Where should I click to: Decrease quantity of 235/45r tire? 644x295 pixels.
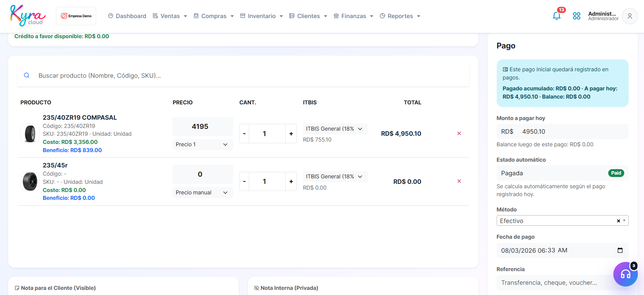pos(244,181)
